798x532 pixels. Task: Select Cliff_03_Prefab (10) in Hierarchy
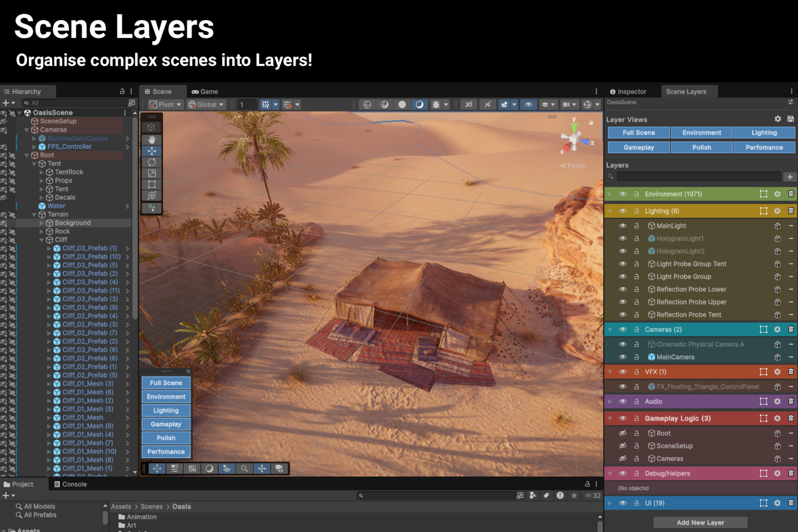tap(91, 257)
